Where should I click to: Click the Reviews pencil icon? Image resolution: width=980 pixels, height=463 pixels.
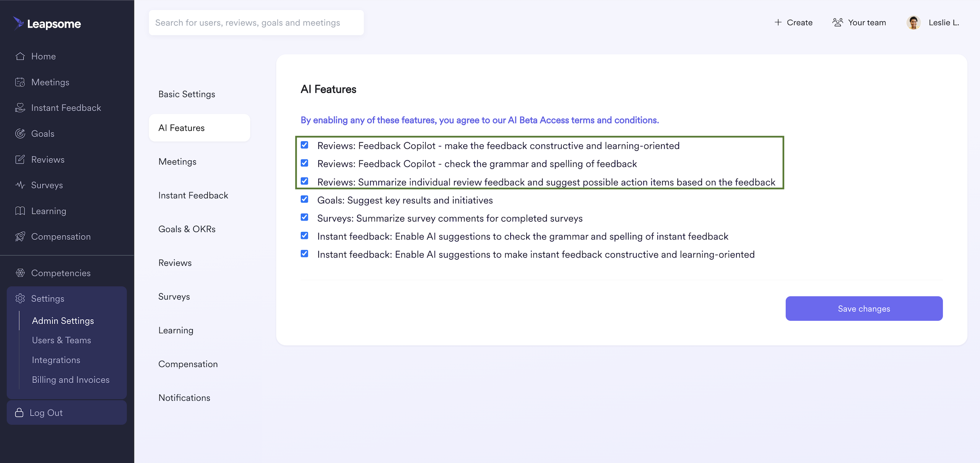(x=20, y=160)
